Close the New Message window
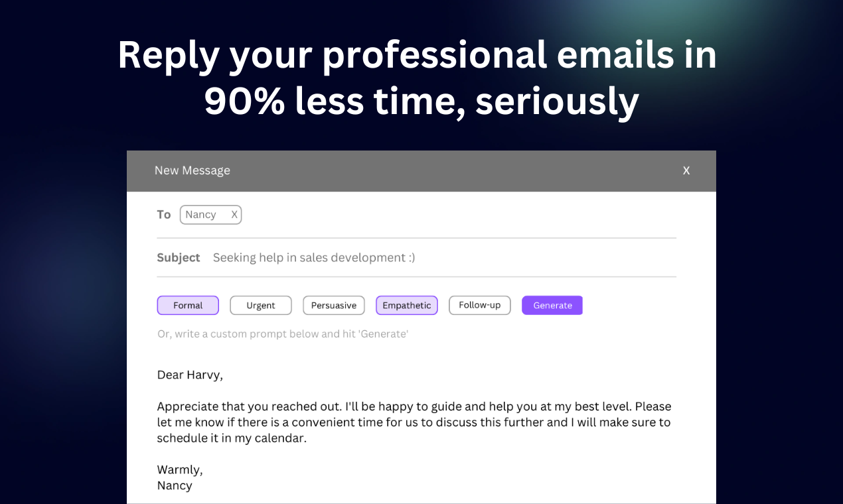This screenshot has height=504, width=843. point(686,170)
